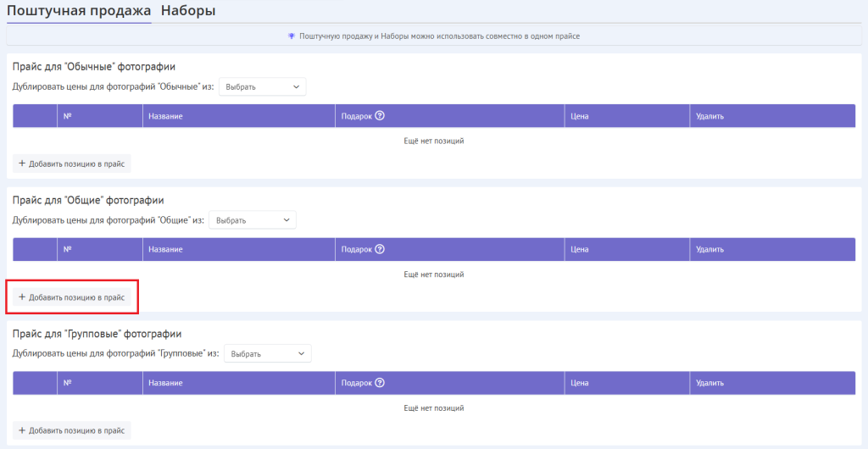Click "Удалить" column header in "Групповые" table
This screenshot has width=868, height=449.
click(709, 383)
